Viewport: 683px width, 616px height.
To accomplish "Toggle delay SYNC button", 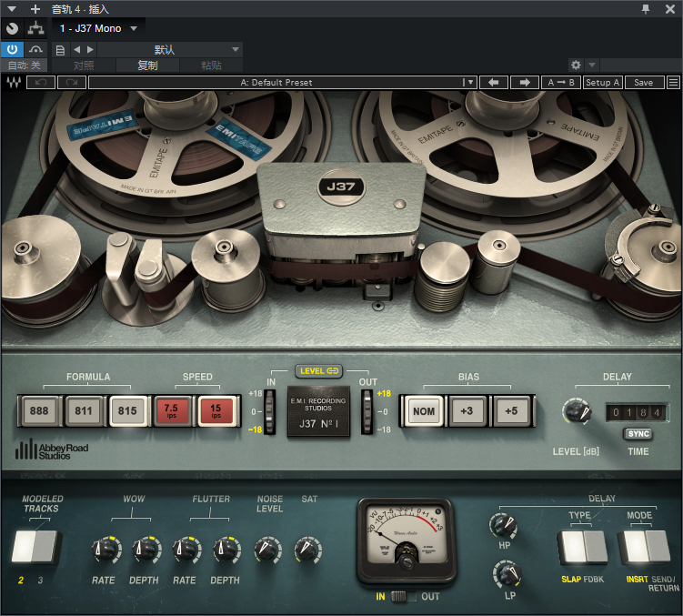I will click(638, 434).
